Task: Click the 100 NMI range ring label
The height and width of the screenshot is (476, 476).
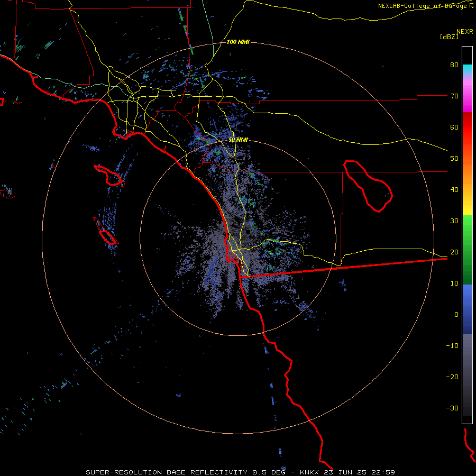Action: [238, 42]
